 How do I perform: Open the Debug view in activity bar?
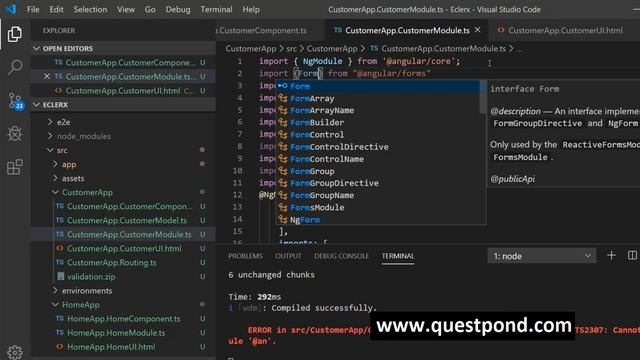click(15, 133)
